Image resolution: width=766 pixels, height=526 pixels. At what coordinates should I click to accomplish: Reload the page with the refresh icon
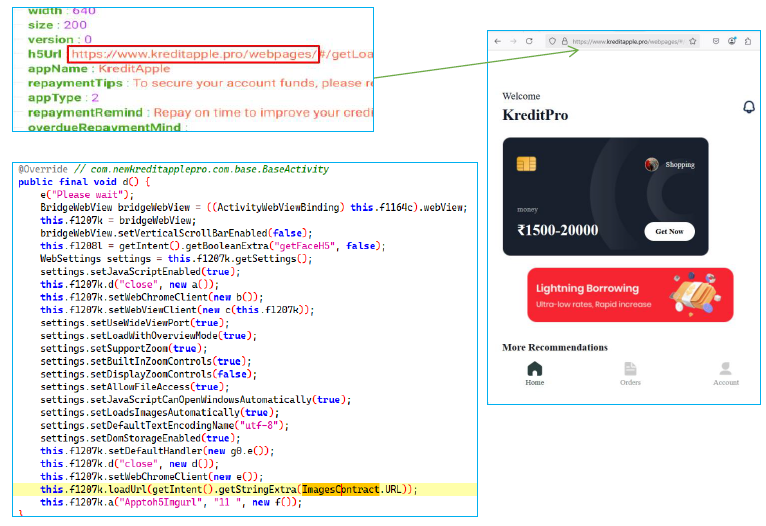(529, 42)
